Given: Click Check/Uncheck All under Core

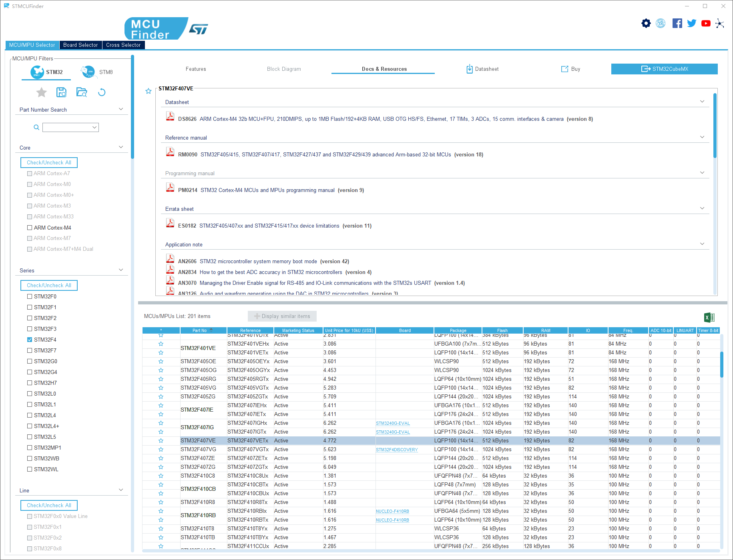Looking at the screenshot, I should (x=49, y=163).
